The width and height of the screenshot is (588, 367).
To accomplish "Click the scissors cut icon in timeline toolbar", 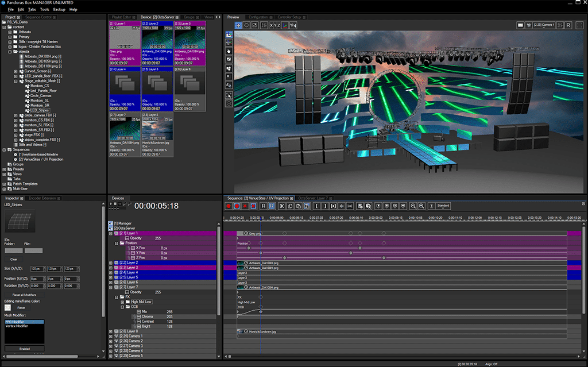I will 282,206.
